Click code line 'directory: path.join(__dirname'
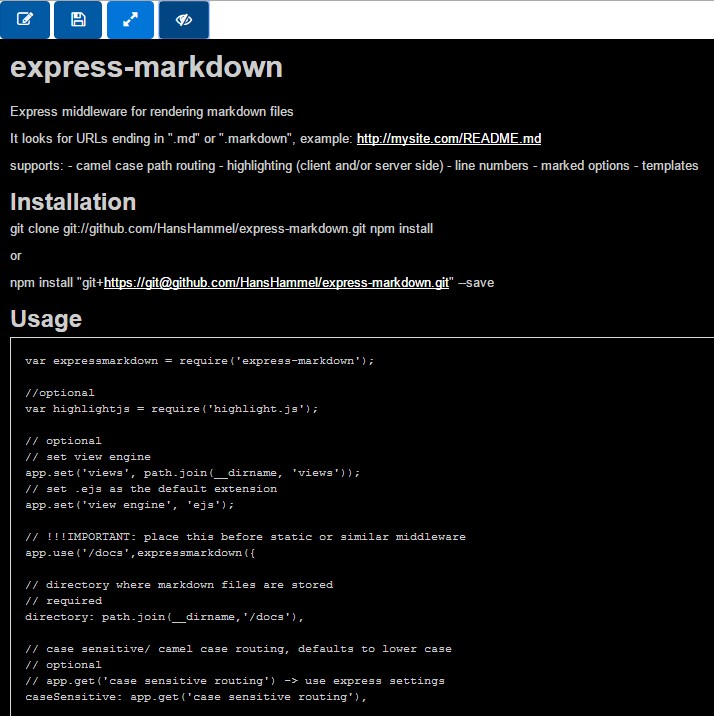The width and height of the screenshot is (714, 716). 164,617
